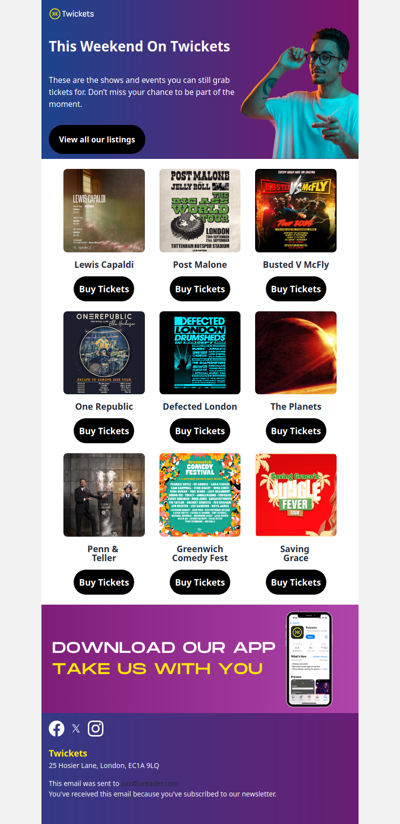400x824 pixels.
Task: Click the Twickets logo in header
Action: 71,14
